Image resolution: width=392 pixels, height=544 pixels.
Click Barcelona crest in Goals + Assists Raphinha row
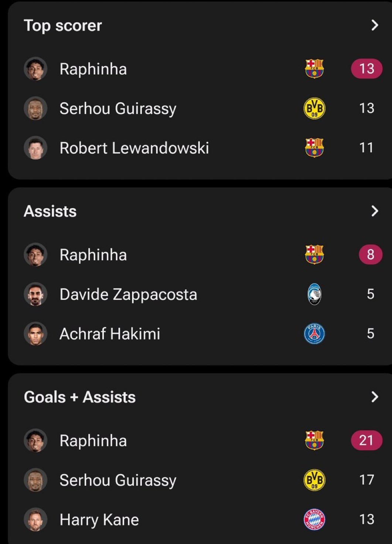pyautogui.click(x=314, y=441)
